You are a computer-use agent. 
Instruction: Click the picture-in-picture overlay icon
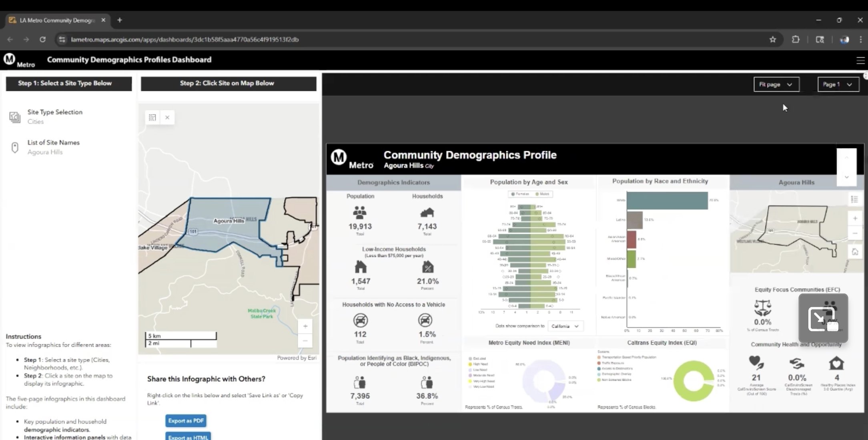coord(823,319)
